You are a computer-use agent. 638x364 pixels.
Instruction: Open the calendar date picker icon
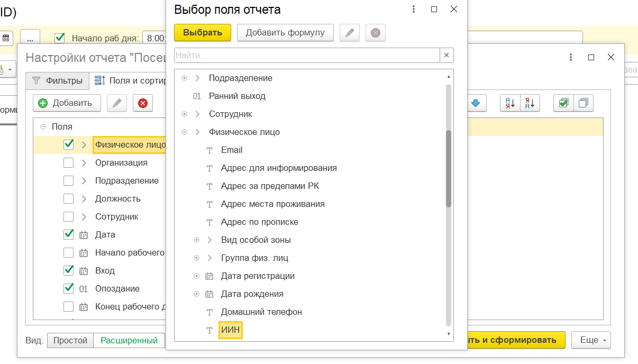point(6,38)
